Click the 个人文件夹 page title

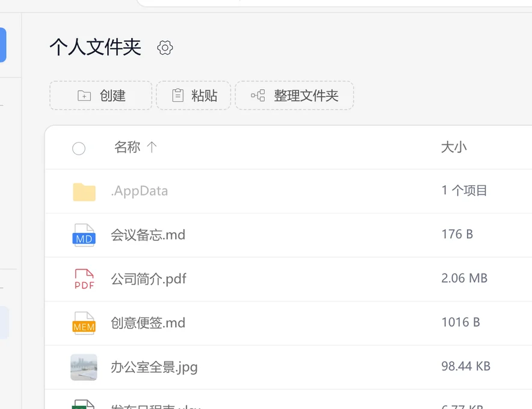pos(95,47)
